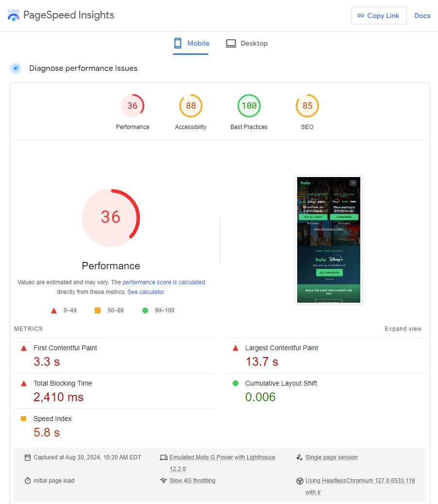Click the session icon beside Single page session
Screen dimensions: 438x504
pyautogui.click(x=300, y=457)
